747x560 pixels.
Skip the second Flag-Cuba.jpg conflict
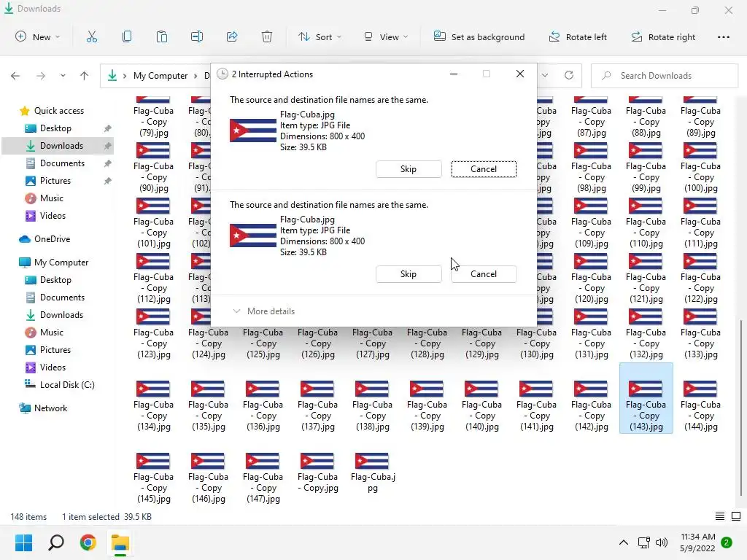click(409, 274)
